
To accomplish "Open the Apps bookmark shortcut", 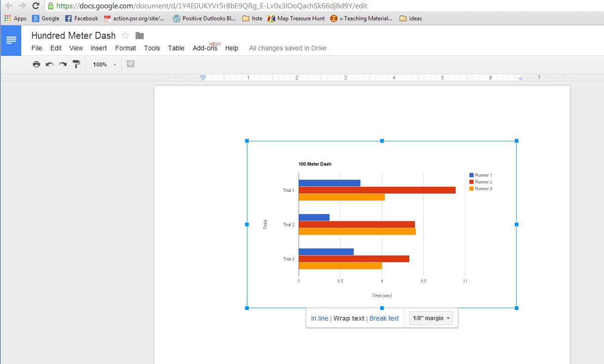I will click(15, 18).
